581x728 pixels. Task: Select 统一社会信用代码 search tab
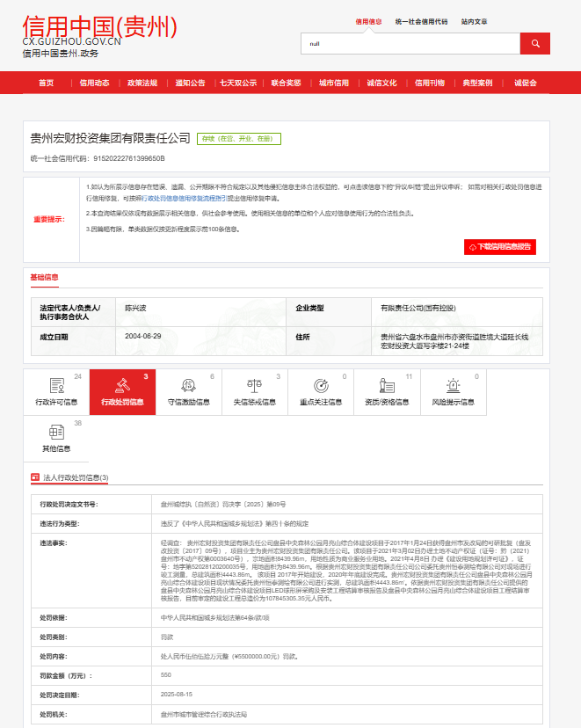pos(421,21)
